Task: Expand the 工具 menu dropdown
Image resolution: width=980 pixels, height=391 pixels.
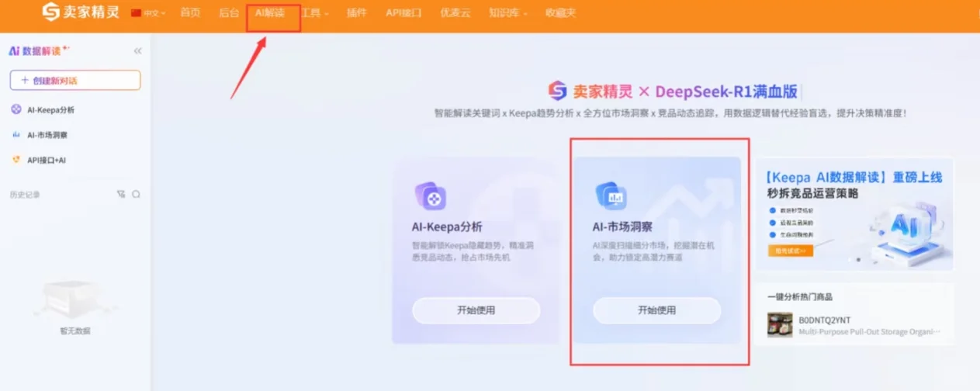Action: 315,12
